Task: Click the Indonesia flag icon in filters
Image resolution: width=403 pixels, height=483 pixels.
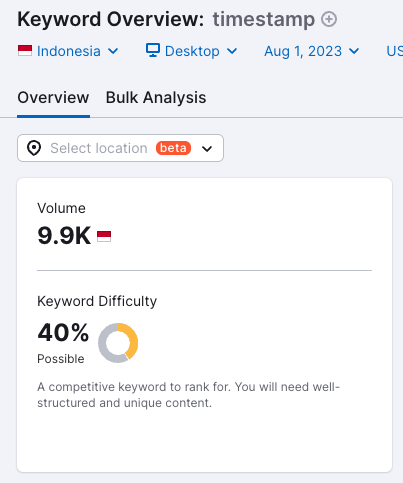Action: [25, 51]
